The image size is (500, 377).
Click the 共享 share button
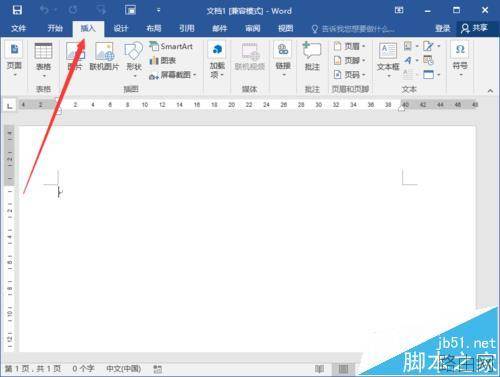[475, 28]
